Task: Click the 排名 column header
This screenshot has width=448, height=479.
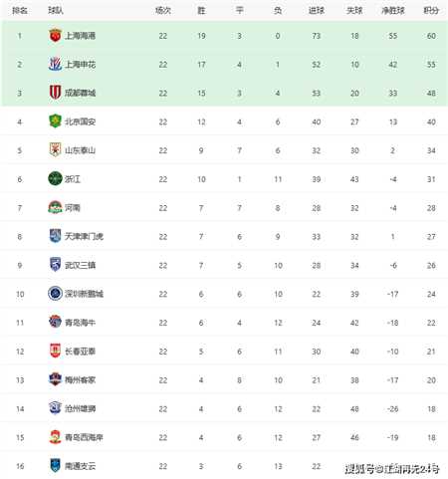Action: click(20, 10)
